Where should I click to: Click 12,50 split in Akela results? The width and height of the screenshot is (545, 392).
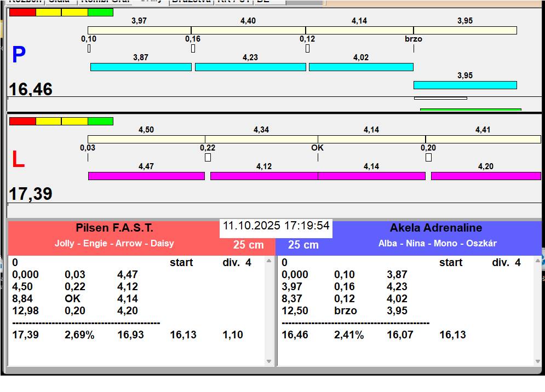[x=295, y=310]
